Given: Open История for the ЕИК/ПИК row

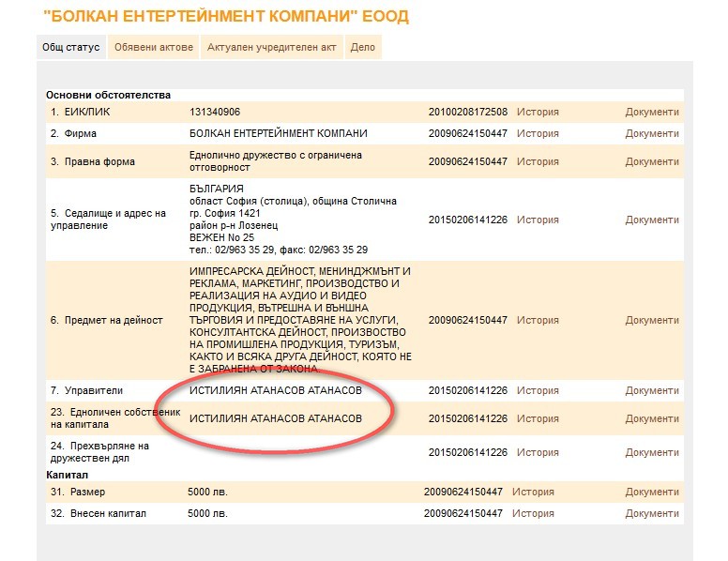Looking at the screenshot, I should coord(538,112).
